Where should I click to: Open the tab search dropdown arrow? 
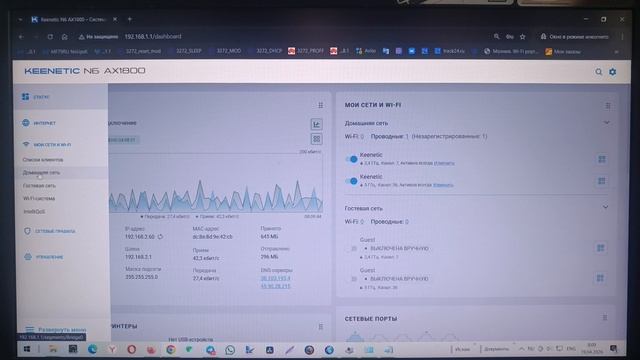(20, 19)
